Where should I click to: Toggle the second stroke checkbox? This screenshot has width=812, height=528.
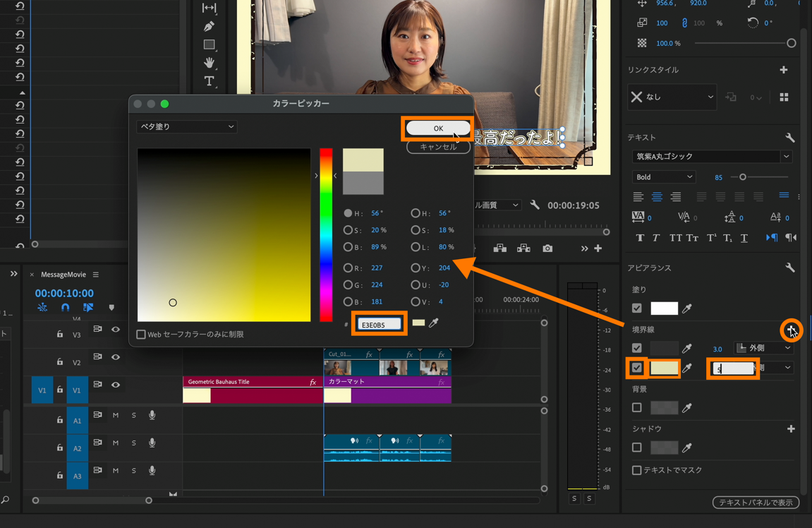pos(637,368)
